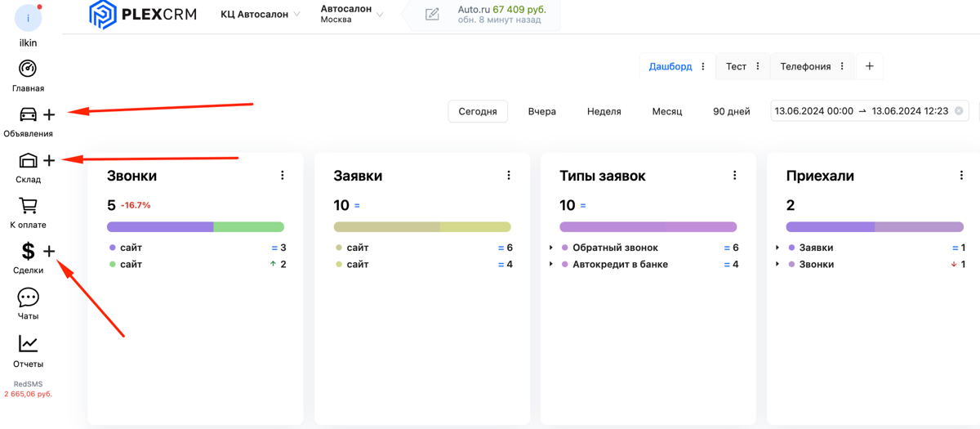Select the Сегодня period button
The image size is (980, 429).
[x=478, y=111]
